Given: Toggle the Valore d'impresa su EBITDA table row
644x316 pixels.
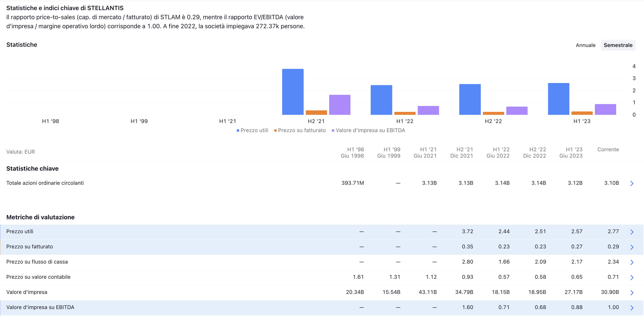Looking at the screenshot, I should tap(40, 307).
